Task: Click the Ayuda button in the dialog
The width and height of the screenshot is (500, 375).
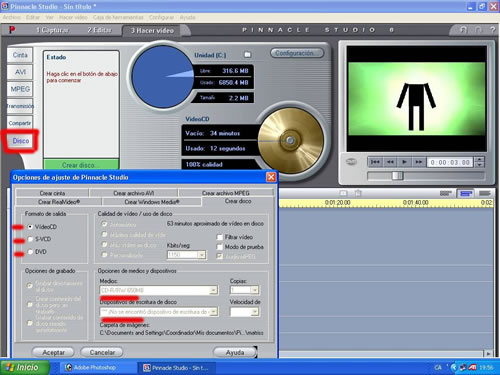Action: (235, 352)
